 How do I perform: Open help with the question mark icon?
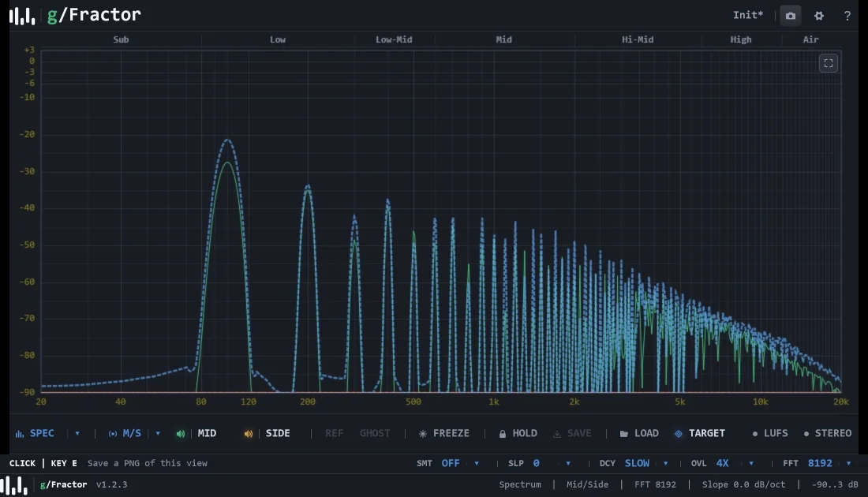tap(847, 16)
